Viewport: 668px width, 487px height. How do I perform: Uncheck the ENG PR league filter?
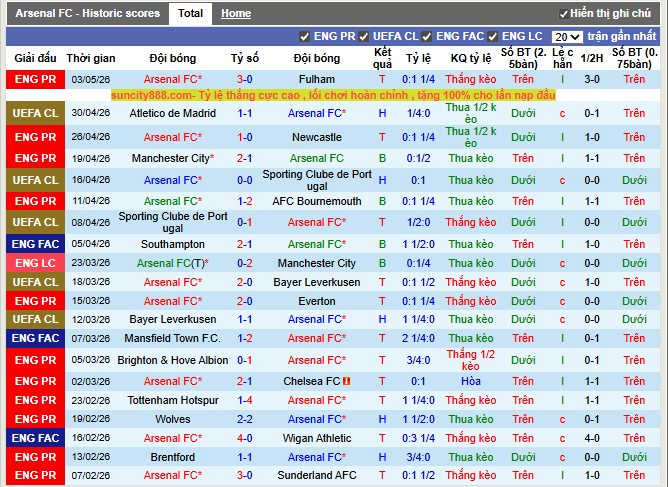[x=304, y=37]
